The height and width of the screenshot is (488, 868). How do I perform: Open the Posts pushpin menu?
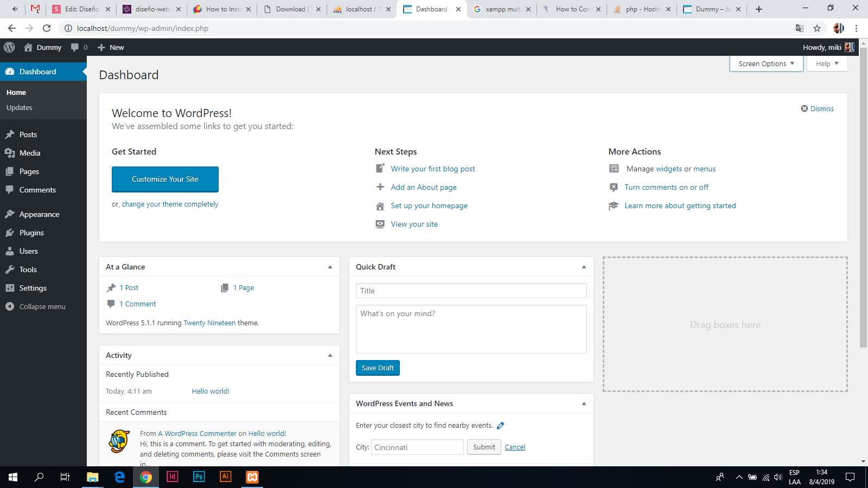(x=10, y=134)
